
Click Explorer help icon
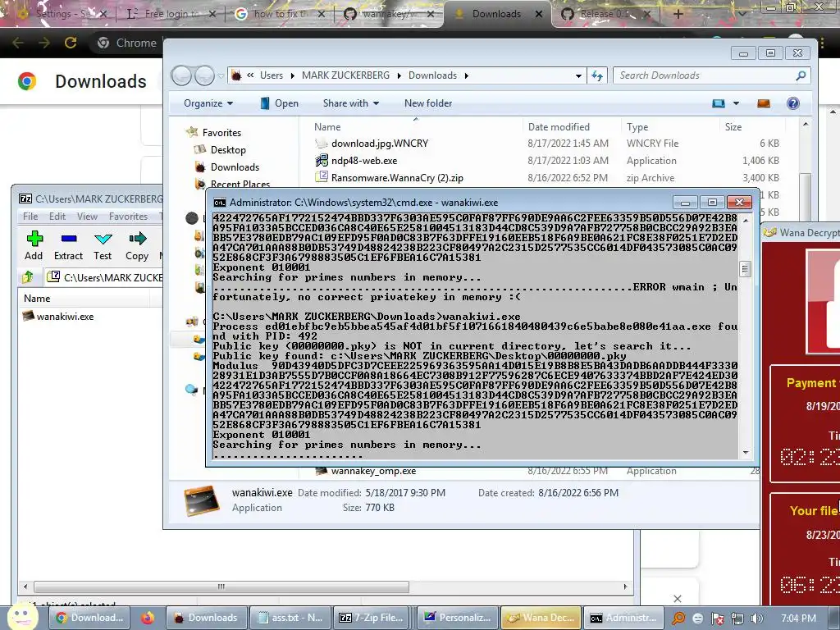pyautogui.click(x=793, y=103)
